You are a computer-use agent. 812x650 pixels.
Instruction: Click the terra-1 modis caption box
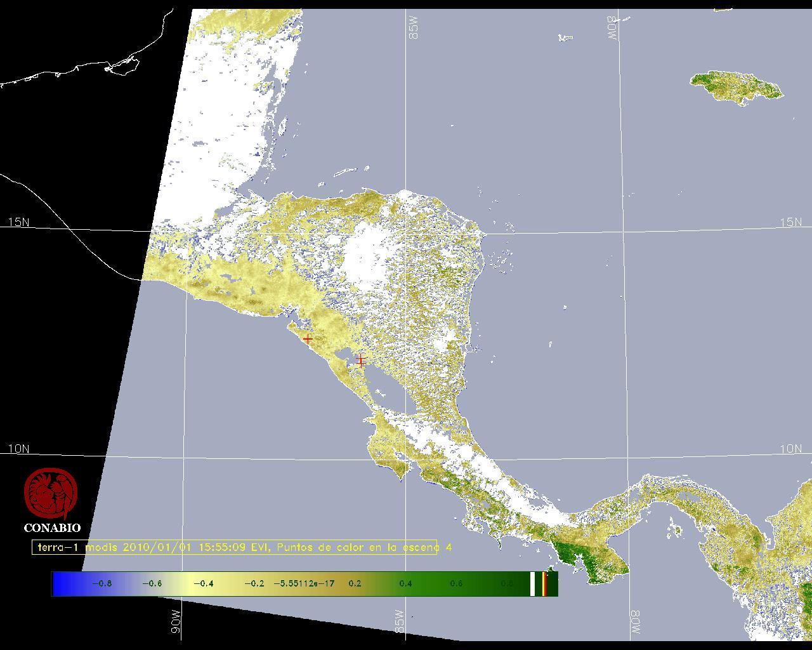coord(234,547)
